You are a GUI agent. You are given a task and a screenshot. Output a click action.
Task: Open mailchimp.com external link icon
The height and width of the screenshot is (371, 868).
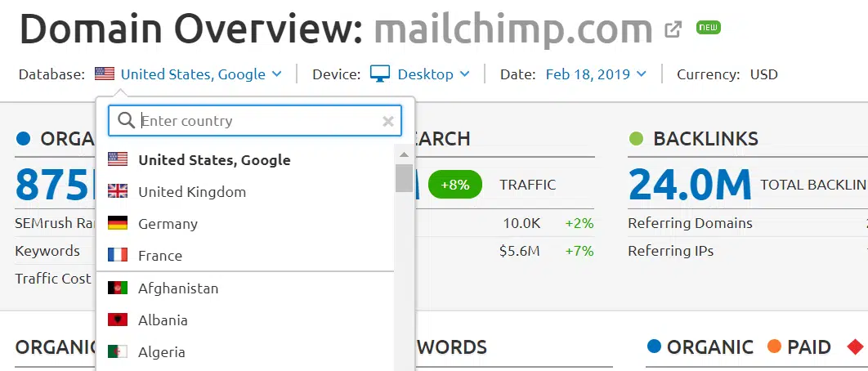pos(673,29)
